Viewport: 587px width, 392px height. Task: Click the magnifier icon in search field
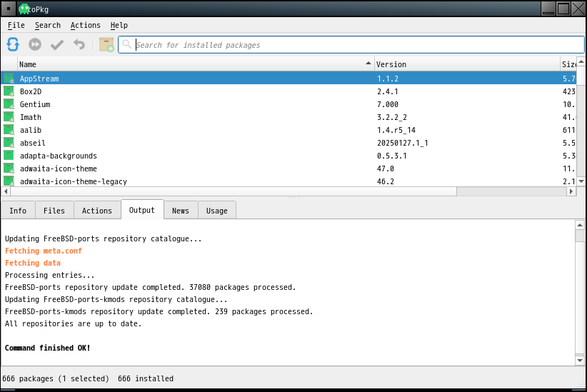click(127, 44)
